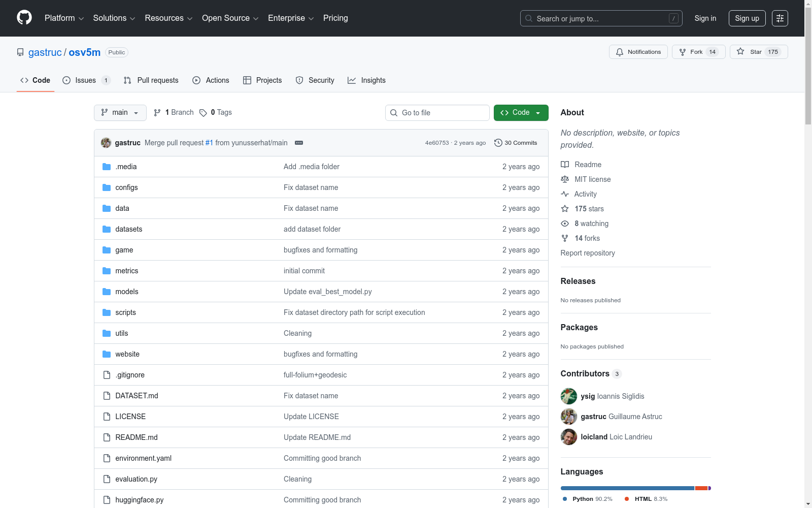
Task: Open the Insights tab
Action: (x=366, y=80)
